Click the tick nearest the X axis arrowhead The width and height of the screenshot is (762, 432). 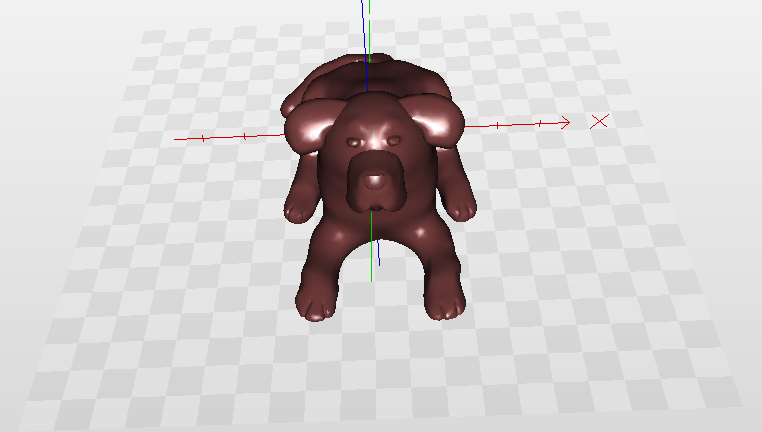[540, 123]
